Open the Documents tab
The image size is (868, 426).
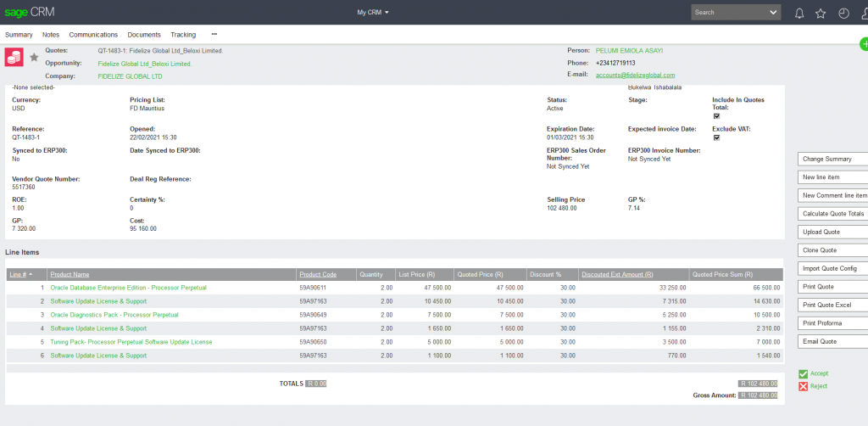click(144, 35)
